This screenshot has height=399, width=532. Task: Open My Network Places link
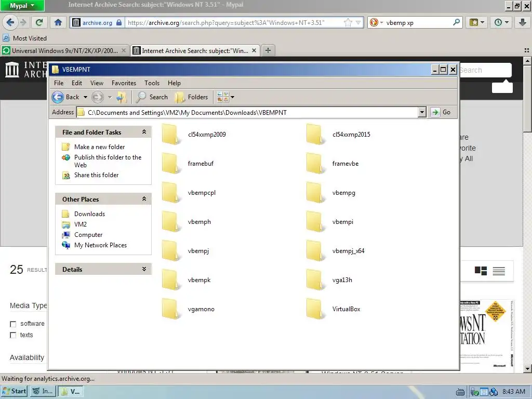[x=100, y=245]
